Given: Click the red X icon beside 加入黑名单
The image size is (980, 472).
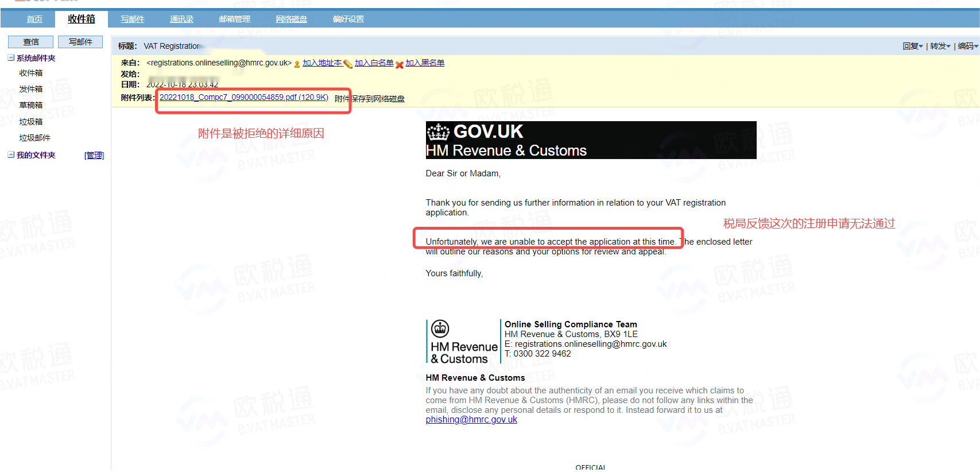Looking at the screenshot, I should tap(400, 65).
